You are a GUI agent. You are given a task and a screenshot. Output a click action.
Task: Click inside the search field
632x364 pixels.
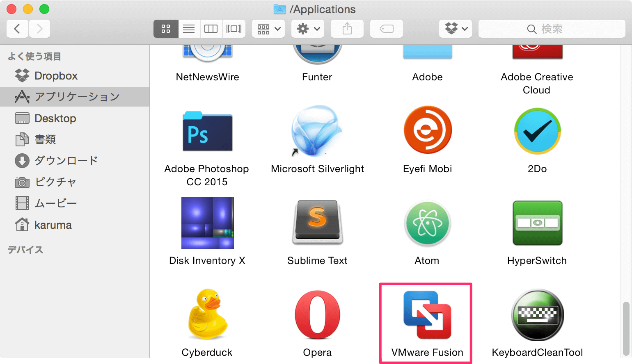click(x=552, y=29)
